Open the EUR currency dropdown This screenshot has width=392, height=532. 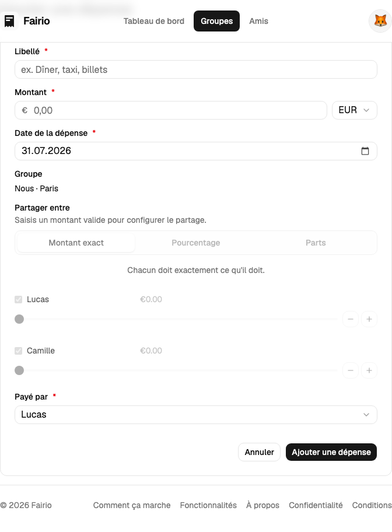point(354,110)
